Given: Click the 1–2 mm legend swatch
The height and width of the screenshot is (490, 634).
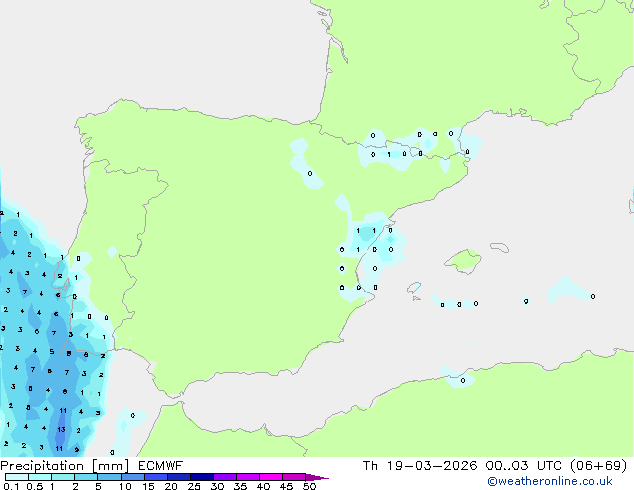Looking at the screenshot, I should 63,477.
